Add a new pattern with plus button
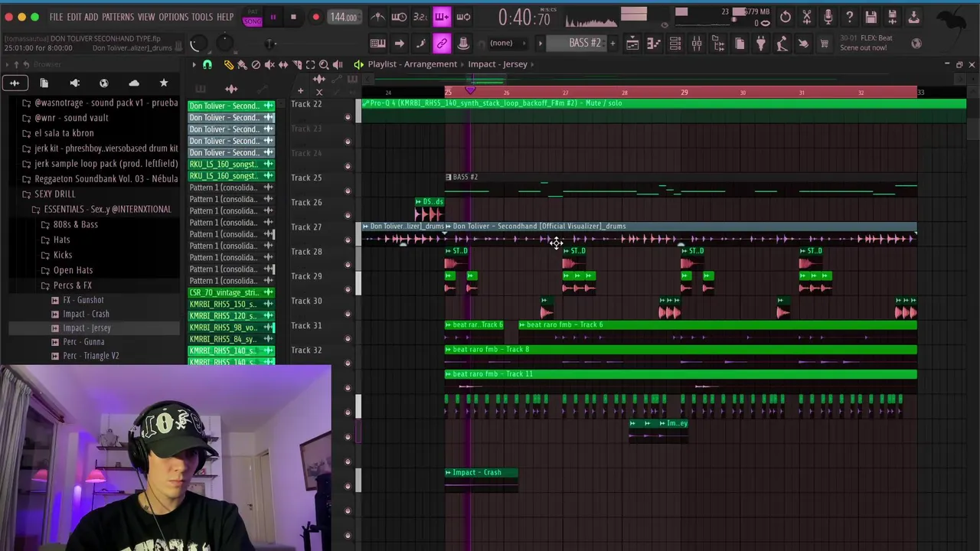The width and height of the screenshot is (980, 551). [x=612, y=44]
